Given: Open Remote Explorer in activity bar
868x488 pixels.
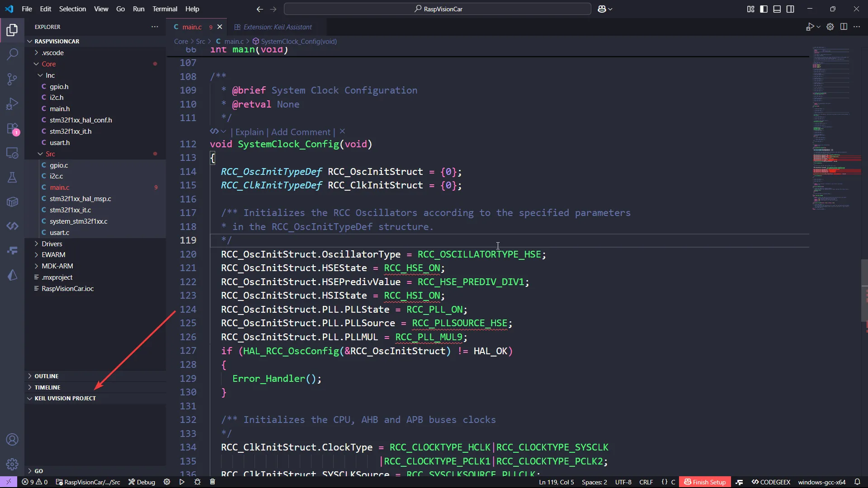Looking at the screenshot, I should pyautogui.click(x=12, y=153).
